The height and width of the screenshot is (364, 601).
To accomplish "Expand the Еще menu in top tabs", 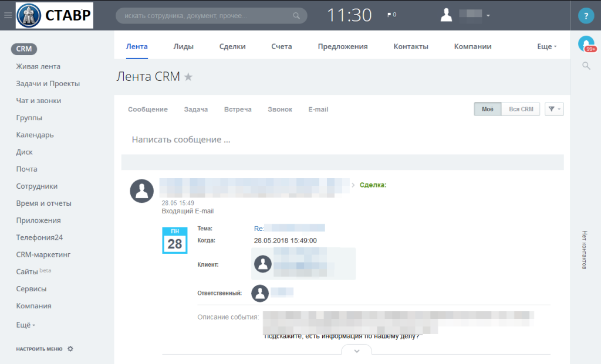I will pyautogui.click(x=546, y=46).
